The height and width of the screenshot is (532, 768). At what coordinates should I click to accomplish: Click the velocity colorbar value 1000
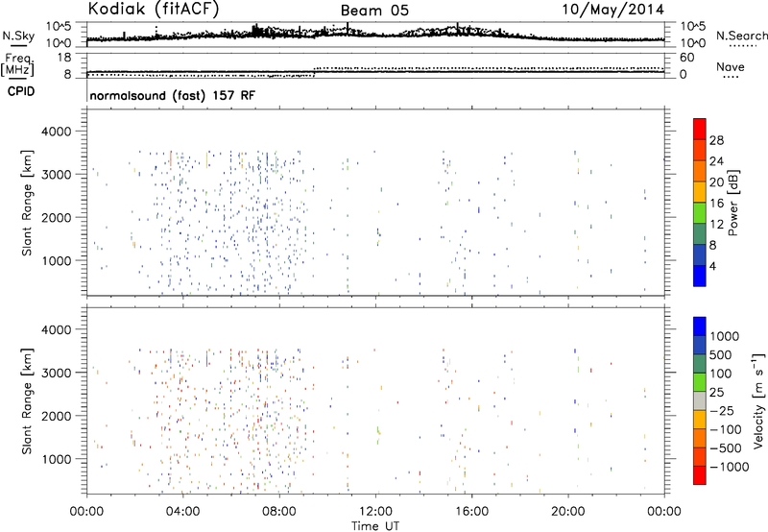point(725,336)
